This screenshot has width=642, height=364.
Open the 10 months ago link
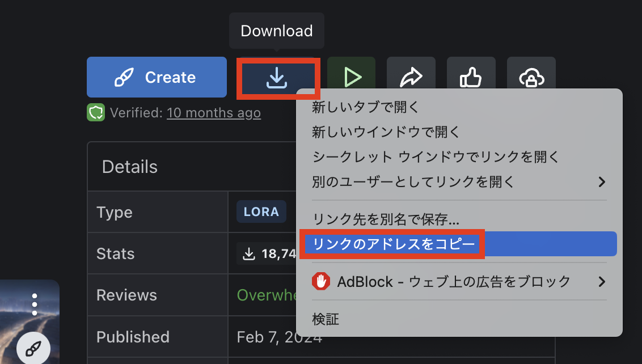(x=214, y=112)
